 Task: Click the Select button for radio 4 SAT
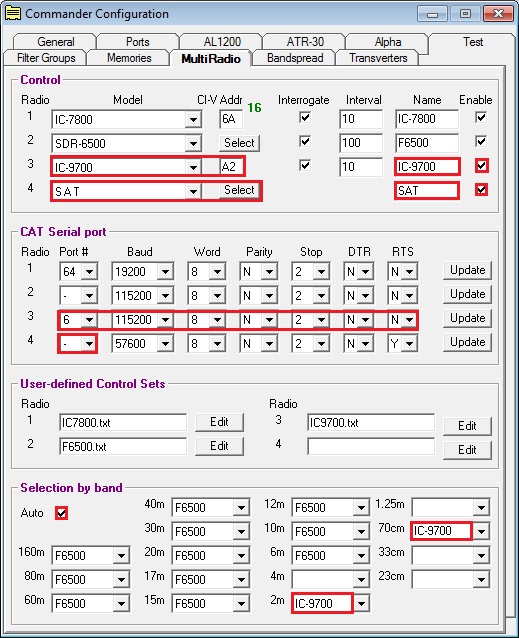pyautogui.click(x=239, y=190)
